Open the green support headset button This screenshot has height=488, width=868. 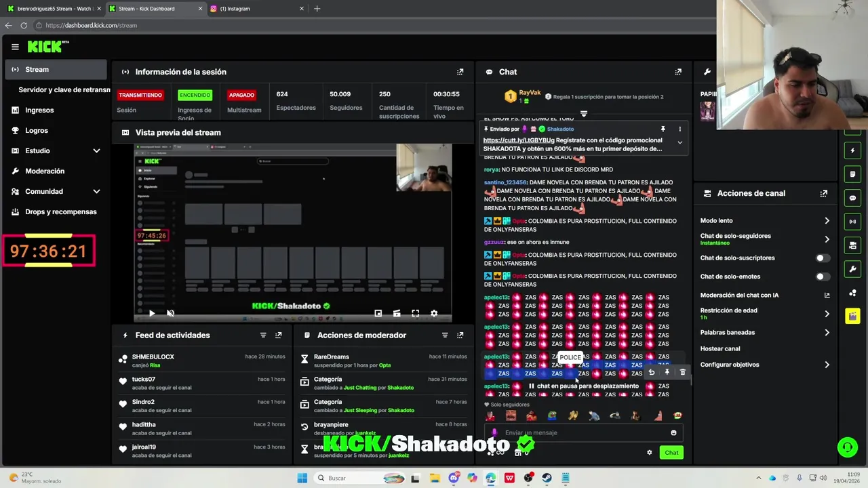coord(847,447)
